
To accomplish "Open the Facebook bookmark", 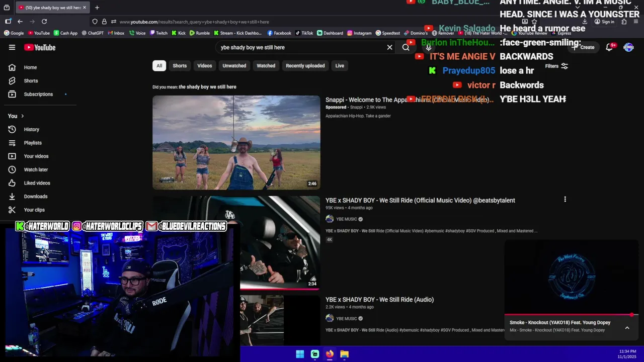I will click(x=279, y=33).
